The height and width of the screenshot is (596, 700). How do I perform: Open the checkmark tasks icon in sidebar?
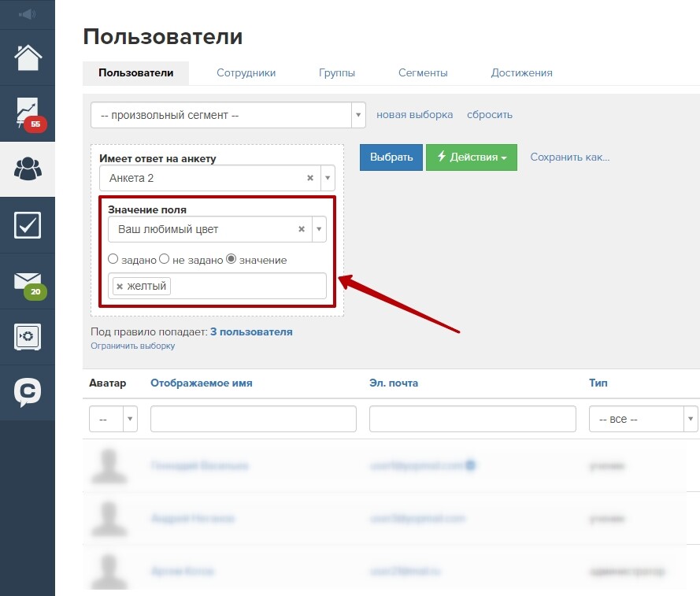click(x=28, y=225)
